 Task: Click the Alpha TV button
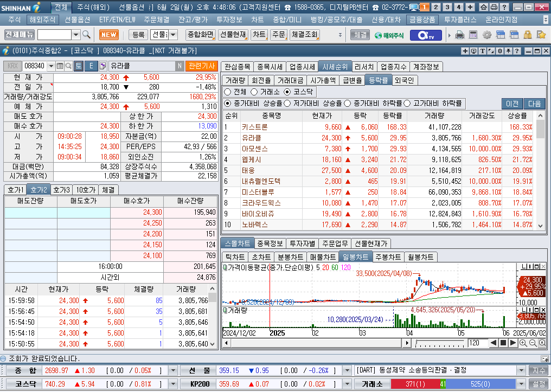[426, 35]
